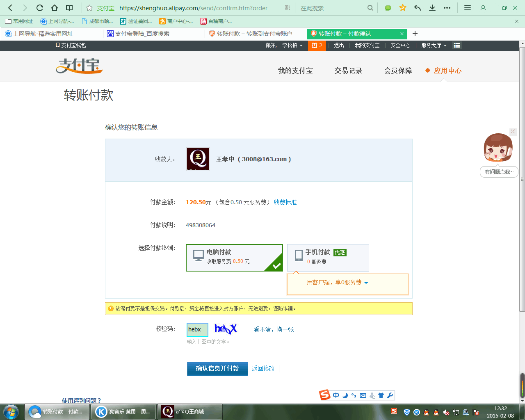Viewport: 525px width, 420px height.
Task: Expand the 服务大厅 dropdown
Action: pos(434,45)
